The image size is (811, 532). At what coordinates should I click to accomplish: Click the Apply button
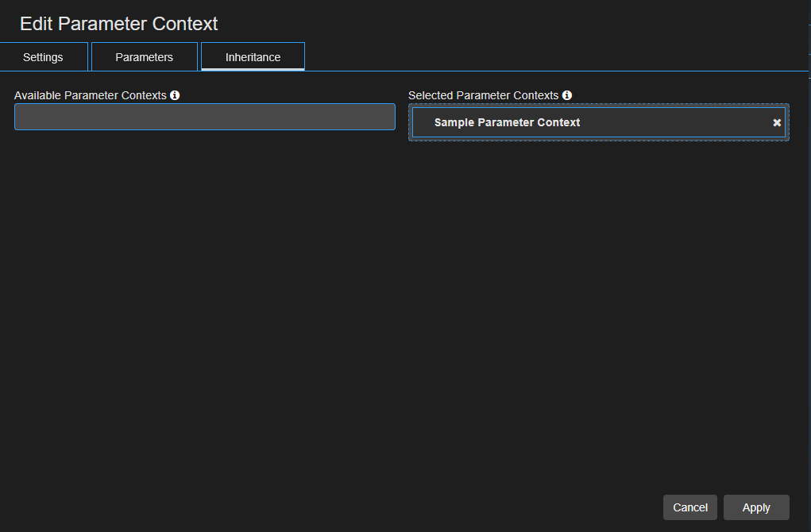(755, 507)
